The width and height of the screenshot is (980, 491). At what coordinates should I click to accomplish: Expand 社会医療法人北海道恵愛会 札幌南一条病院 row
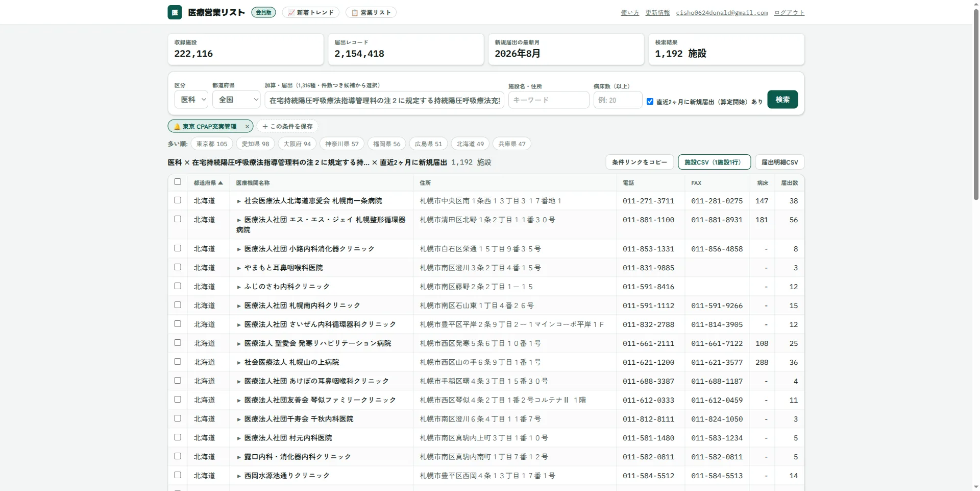click(238, 201)
